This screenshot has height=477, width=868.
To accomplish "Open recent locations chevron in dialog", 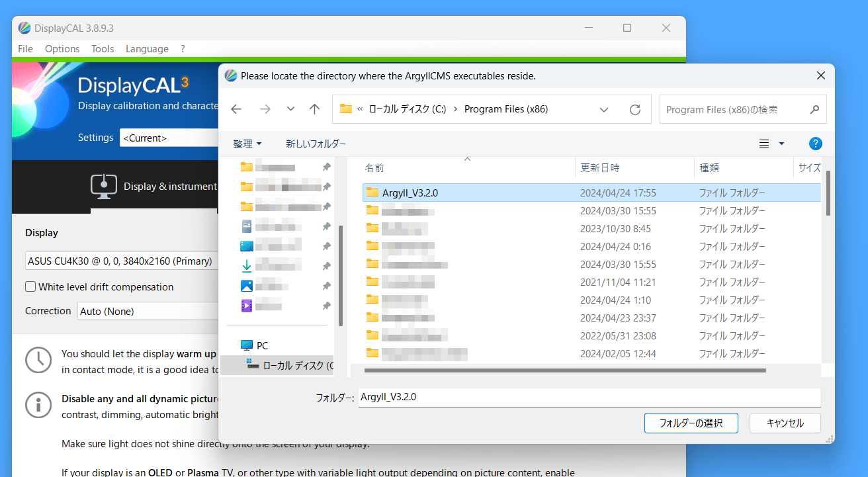I will tap(290, 109).
